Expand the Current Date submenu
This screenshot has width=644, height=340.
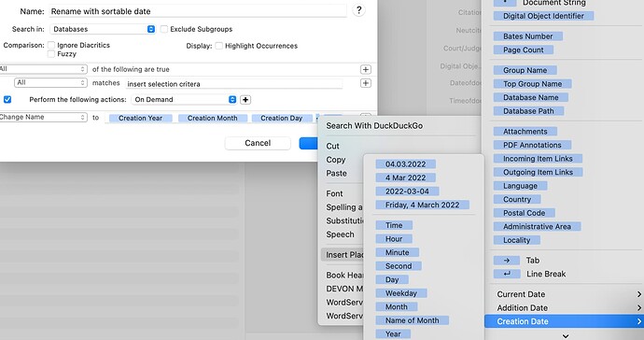click(564, 294)
